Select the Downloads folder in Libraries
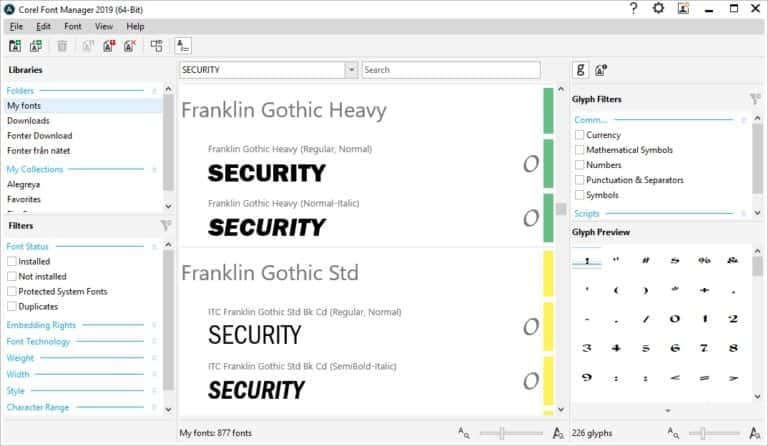 pyautogui.click(x=28, y=121)
